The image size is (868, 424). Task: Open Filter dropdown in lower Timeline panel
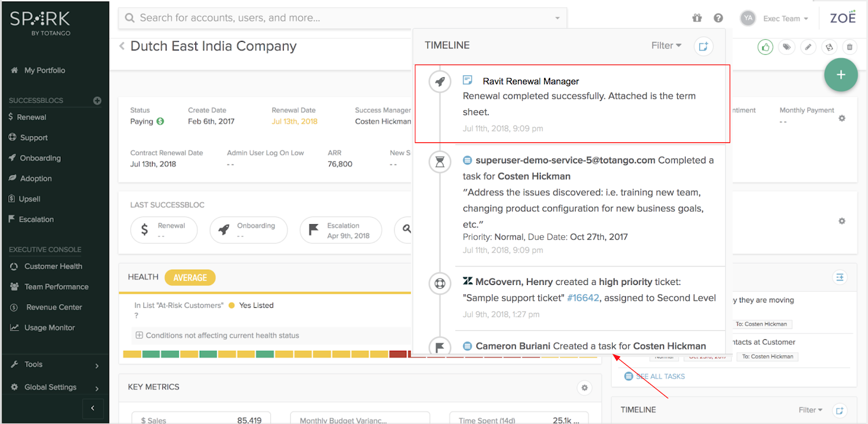810,410
